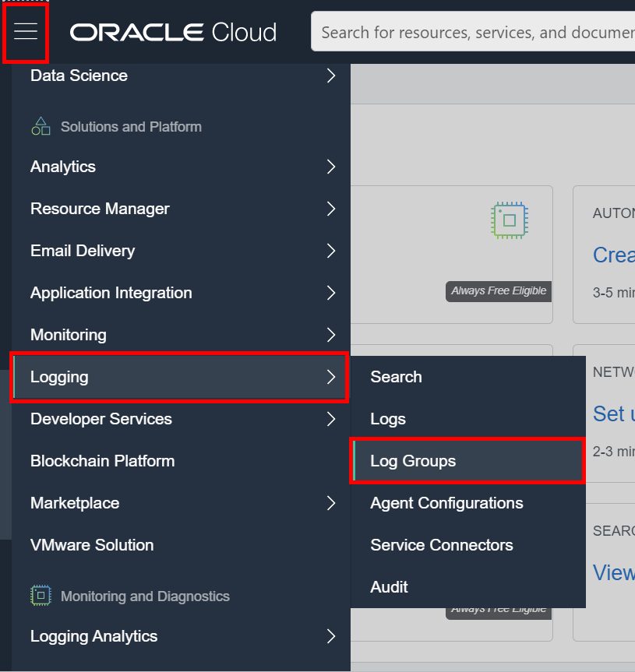Click the resources search input field
This screenshot has width=635, height=672.
[475, 32]
